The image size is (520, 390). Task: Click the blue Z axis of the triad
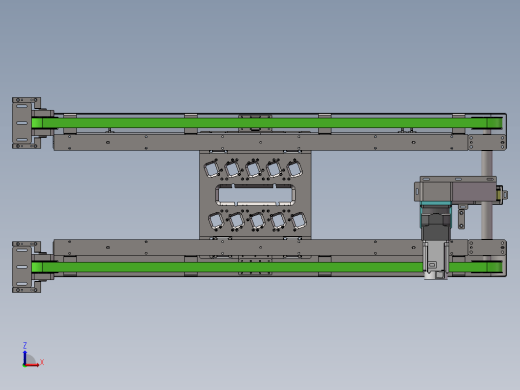pyautogui.click(x=25, y=357)
